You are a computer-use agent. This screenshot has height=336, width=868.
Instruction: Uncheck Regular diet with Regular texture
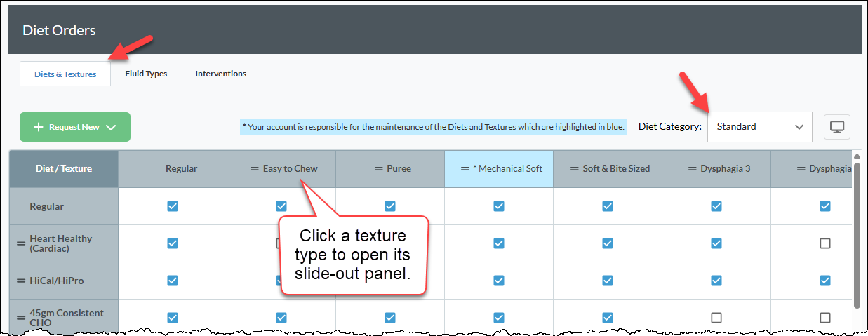pos(173,206)
